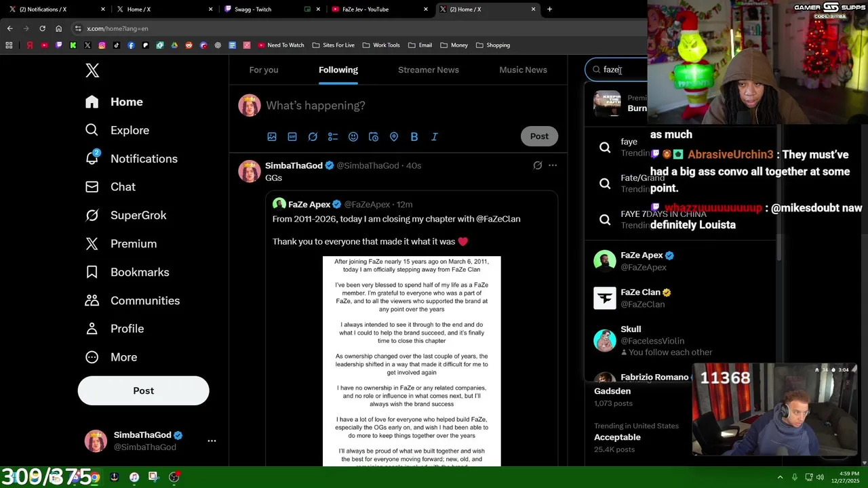The image size is (868, 488).
Task: Add a GIF to the post
Action: click(292, 137)
